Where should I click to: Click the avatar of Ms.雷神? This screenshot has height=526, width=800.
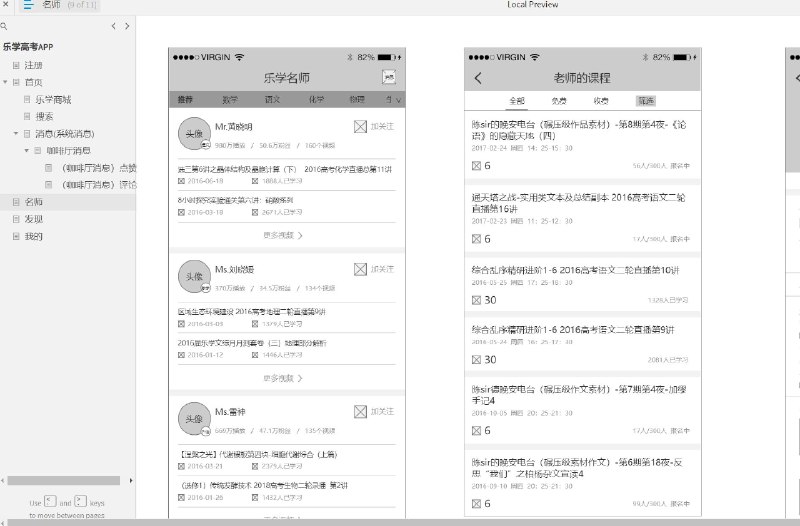click(x=194, y=419)
